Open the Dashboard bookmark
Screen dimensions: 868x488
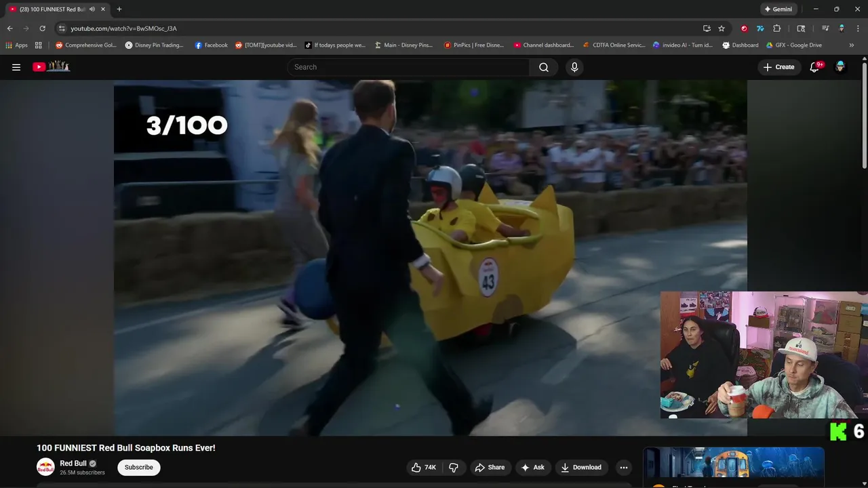coord(741,45)
